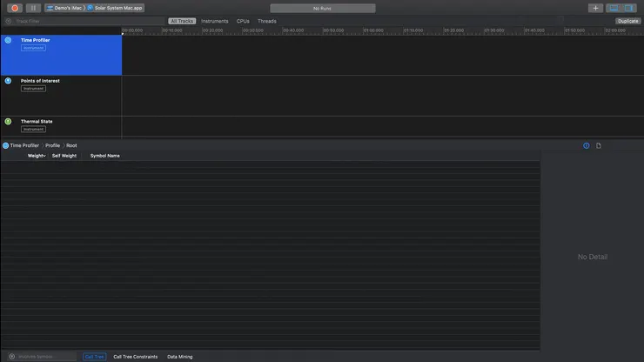
Task: Choose the Solar System Mac.app target
Action: pos(115,8)
